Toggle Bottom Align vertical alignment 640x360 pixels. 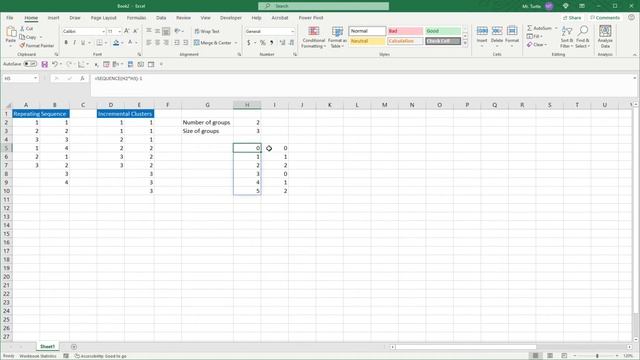(166, 31)
